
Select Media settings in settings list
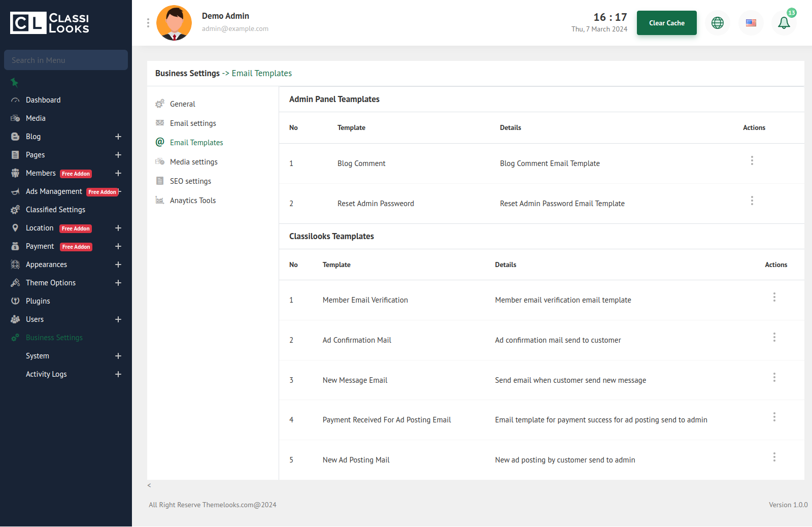(193, 162)
